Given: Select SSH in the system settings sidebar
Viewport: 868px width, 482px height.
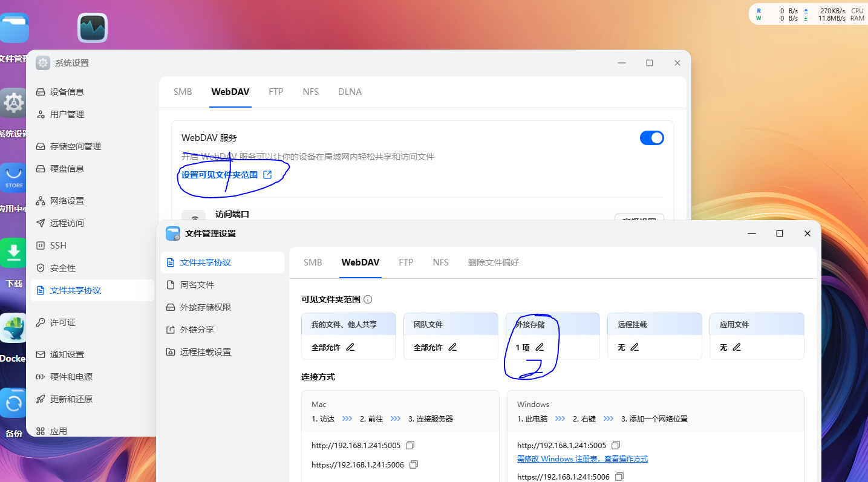Looking at the screenshot, I should tap(58, 246).
